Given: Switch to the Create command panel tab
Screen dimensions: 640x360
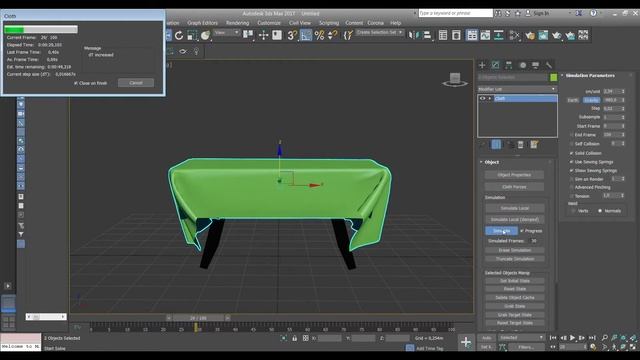Looking at the screenshot, I should click(482, 65).
